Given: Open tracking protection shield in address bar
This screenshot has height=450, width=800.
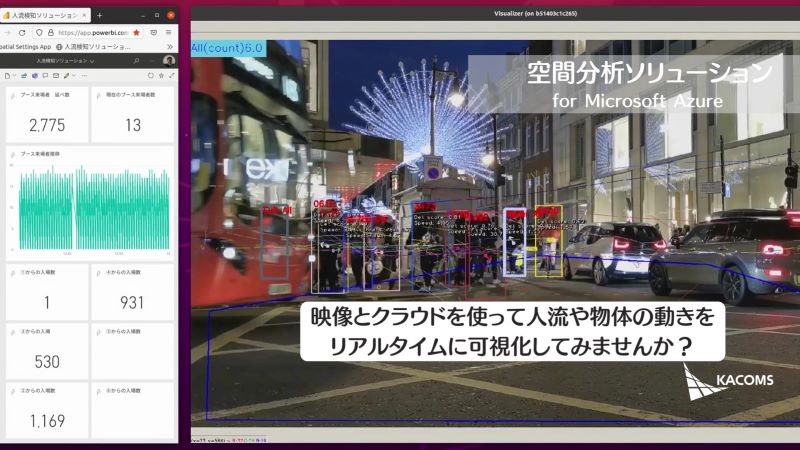Looking at the screenshot, I should [39, 32].
